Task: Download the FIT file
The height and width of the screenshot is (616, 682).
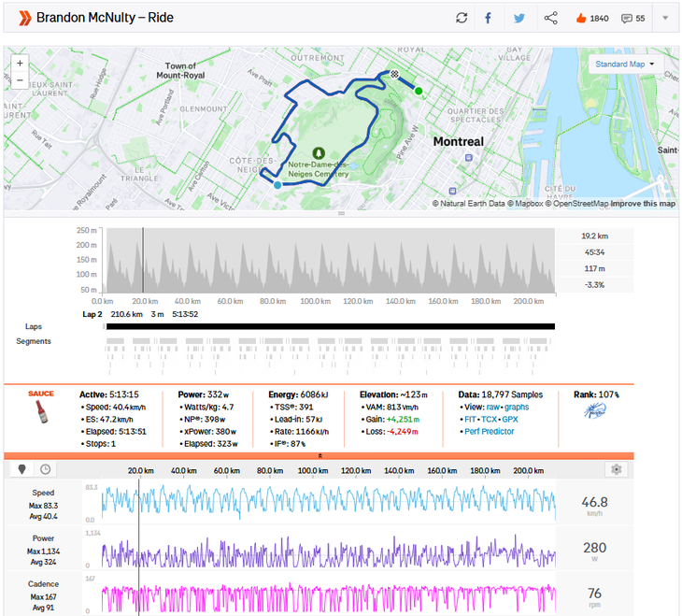Action: point(470,420)
